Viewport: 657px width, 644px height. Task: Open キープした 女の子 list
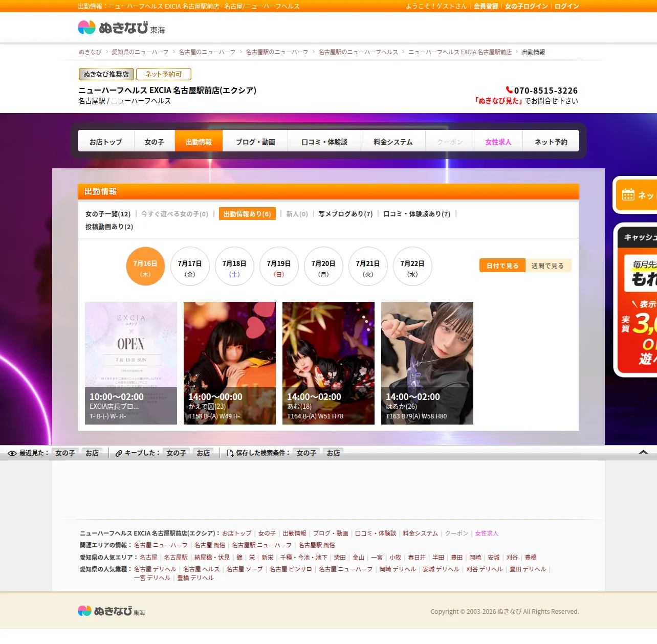click(x=176, y=453)
